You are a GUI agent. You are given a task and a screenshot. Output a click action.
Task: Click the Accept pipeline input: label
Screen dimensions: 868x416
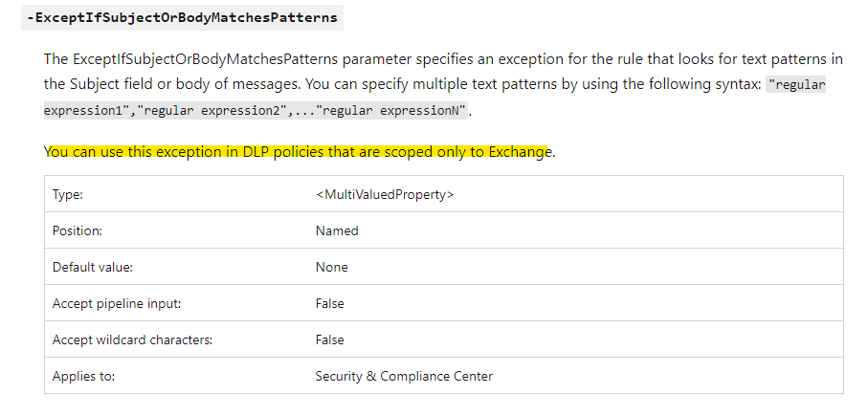[116, 304]
